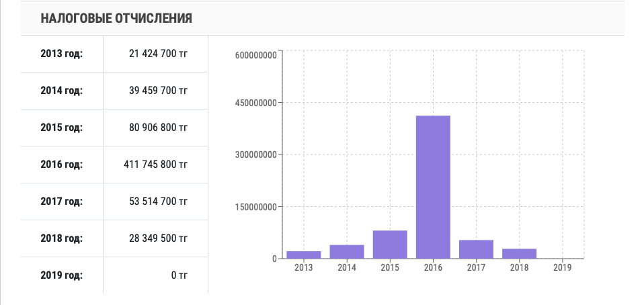This screenshot has width=644, height=305.
Task: Select the 2014 год table row label
Action: point(61,91)
